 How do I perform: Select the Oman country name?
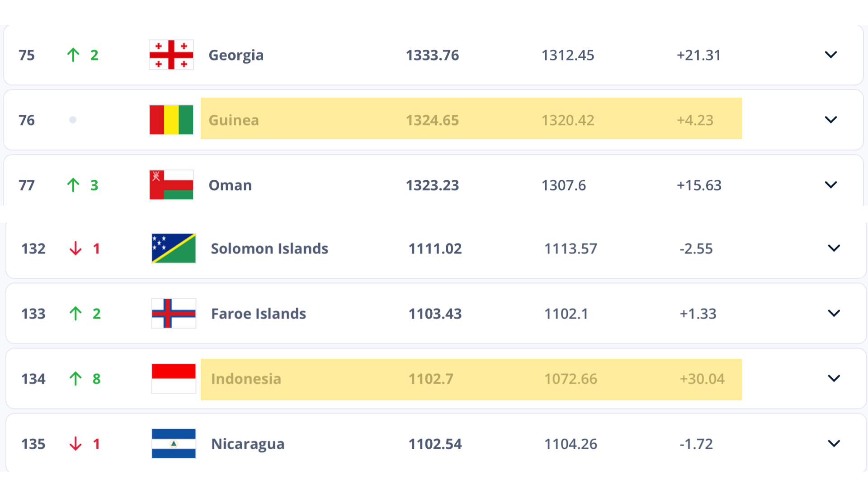click(230, 185)
